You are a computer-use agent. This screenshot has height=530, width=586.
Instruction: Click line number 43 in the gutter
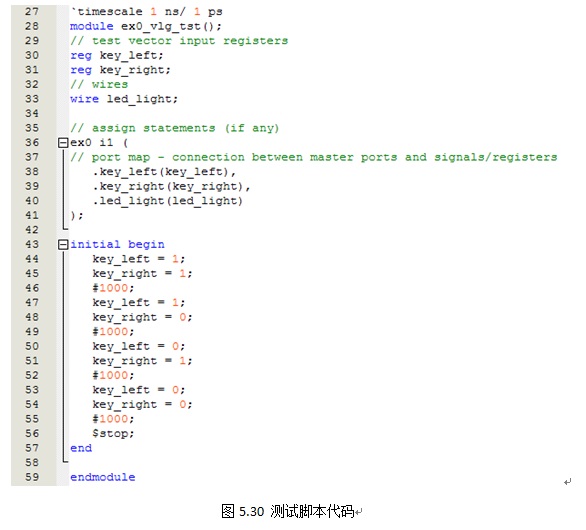pos(32,244)
